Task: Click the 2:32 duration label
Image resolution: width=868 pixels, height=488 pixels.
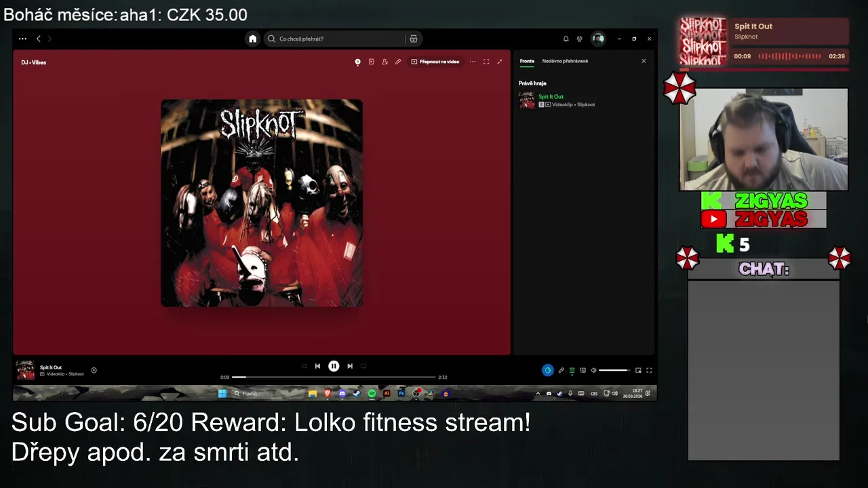Action: pyautogui.click(x=443, y=378)
